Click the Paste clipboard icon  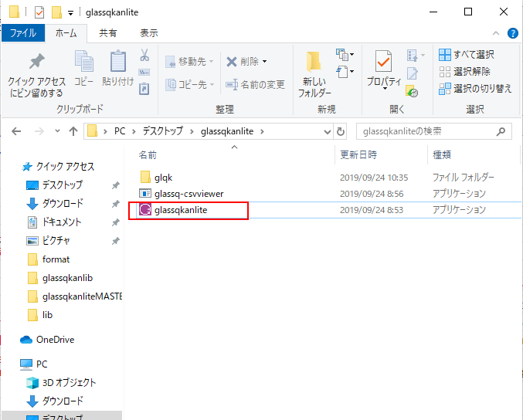[x=117, y=69]
